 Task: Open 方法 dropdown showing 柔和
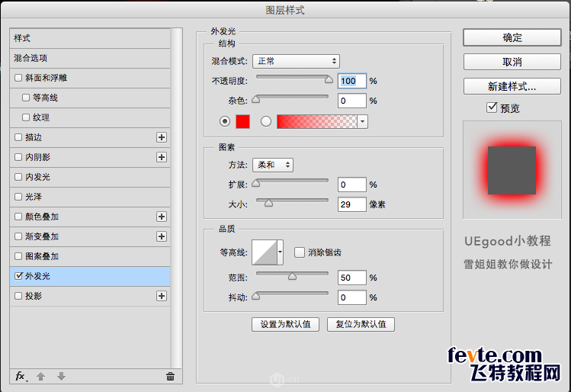tap(273, 165)
